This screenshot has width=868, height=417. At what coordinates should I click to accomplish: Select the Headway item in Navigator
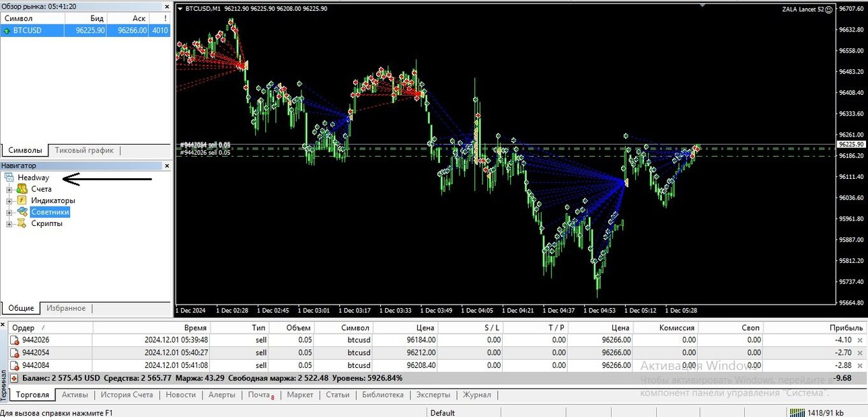tap(33, 178)
